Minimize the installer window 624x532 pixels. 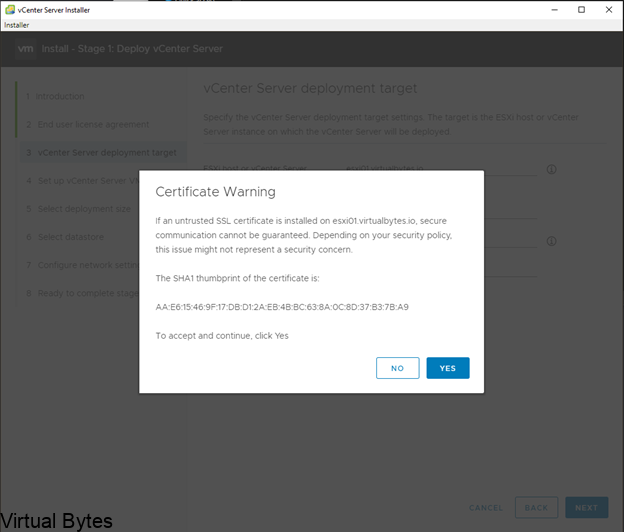click(x=554, y=10)
